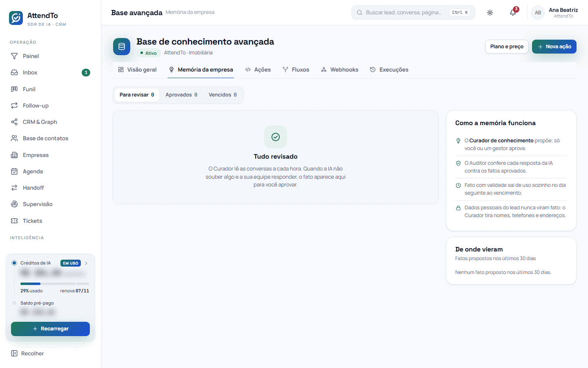Click the AI credits usage progress bar
This screenshot has height=368, width=588.
click(x=55, y=284)
